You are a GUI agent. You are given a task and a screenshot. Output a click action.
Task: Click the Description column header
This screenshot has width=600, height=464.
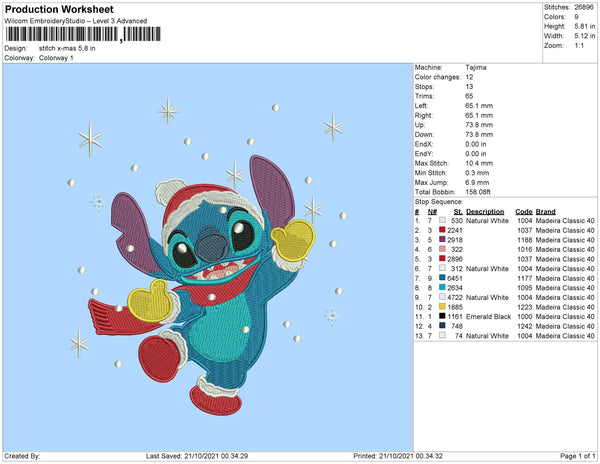pyautogui.click(x=485, y=212)
